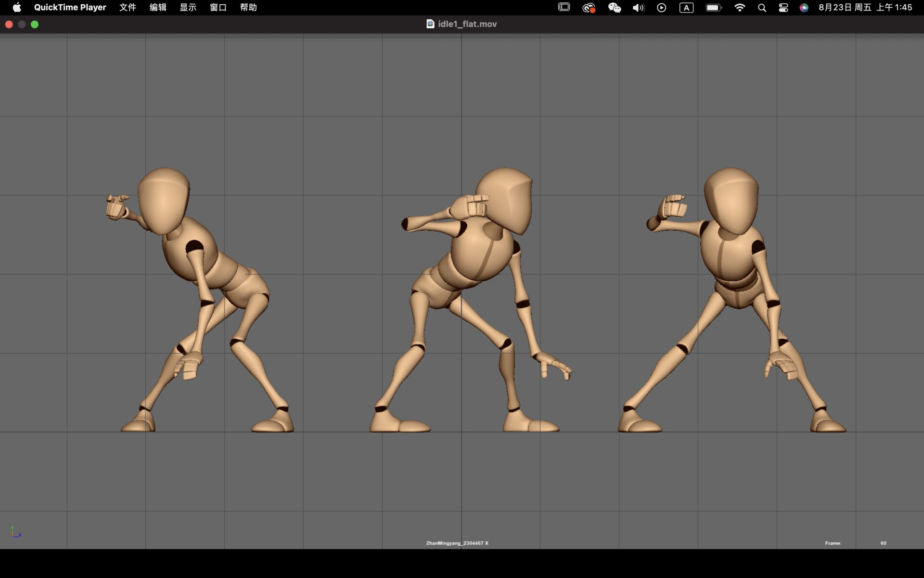The width and height of the screenshot is (924, 578).
Task: Open the QuickTime Player application menu
Action: (70, 7)
